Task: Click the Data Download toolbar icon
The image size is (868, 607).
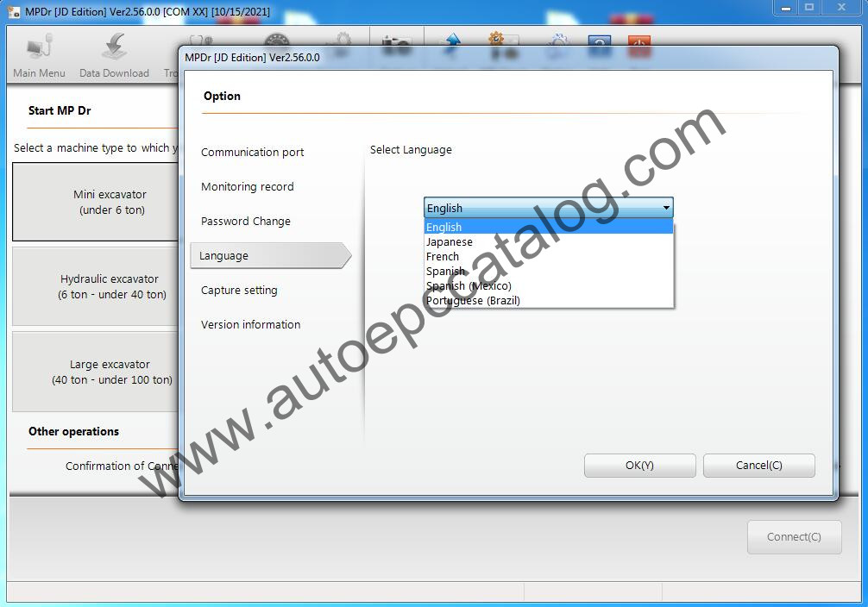Action: coord(114,55)
